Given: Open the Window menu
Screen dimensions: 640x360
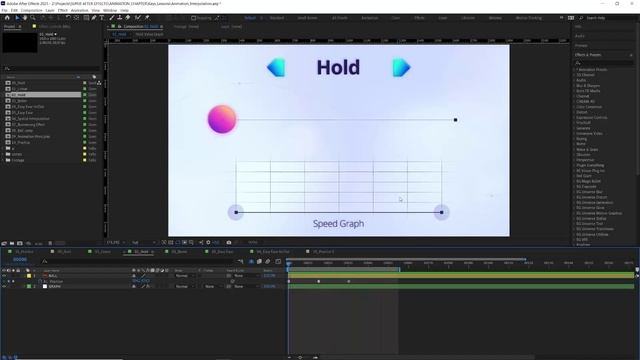Looking at the screenshot, I should [x=110, y=10].
